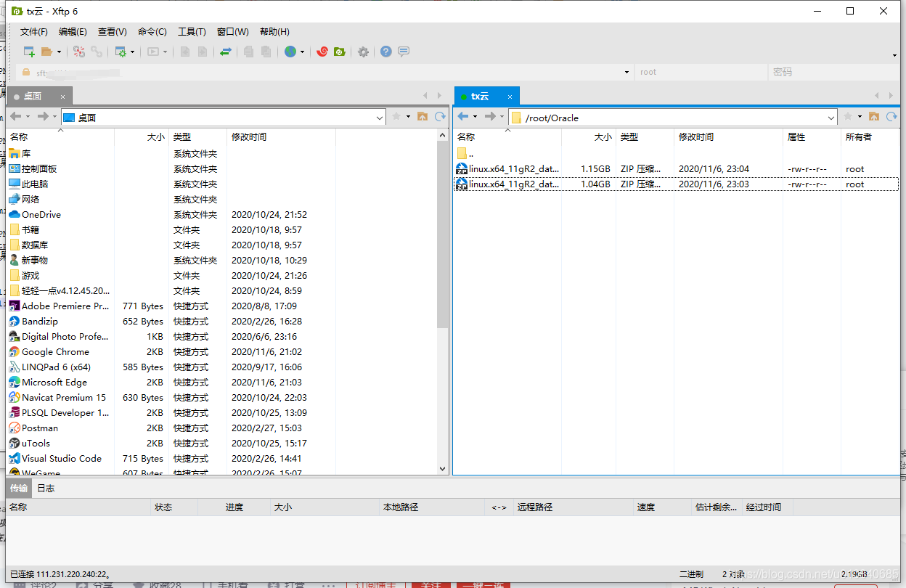Expand the /root/Oracle path dropdown

(x=831, y=118)
